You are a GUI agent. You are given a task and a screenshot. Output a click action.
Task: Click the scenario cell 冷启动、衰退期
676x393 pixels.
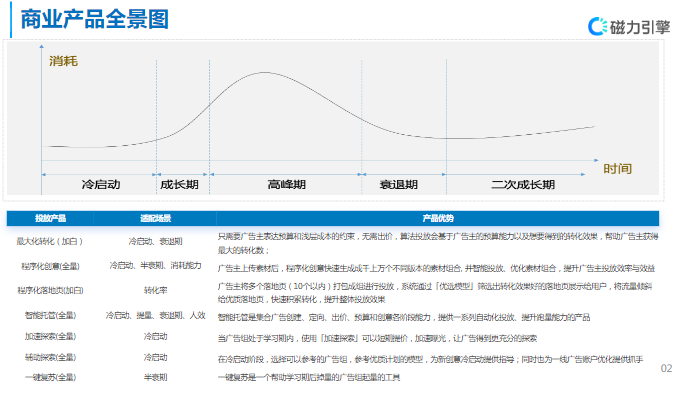coord(155,241)
